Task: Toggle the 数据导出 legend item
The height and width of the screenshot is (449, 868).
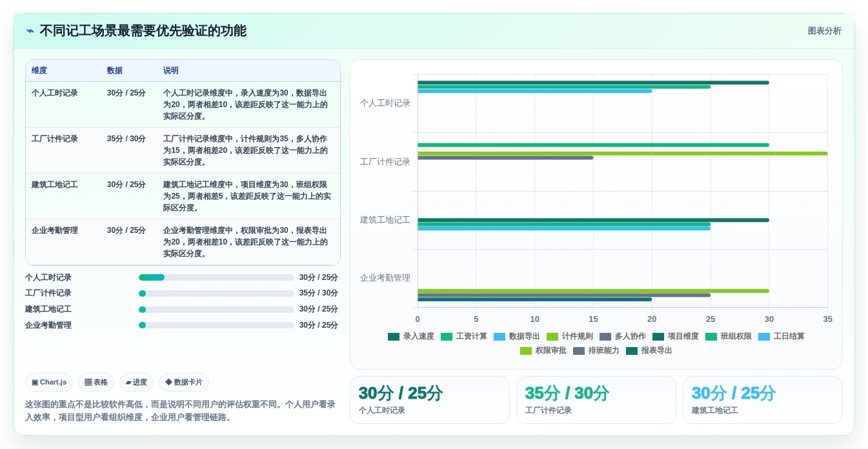Action: click(x=517, y=336)
